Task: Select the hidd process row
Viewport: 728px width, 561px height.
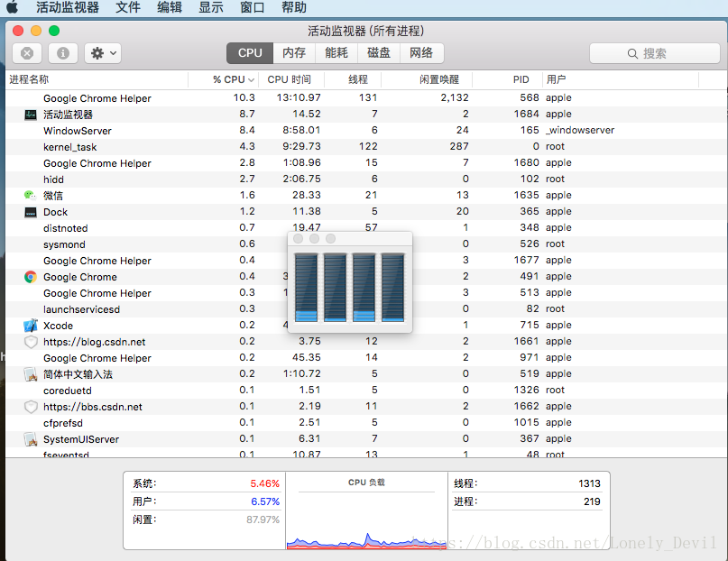Action: [x=366, y=179]
